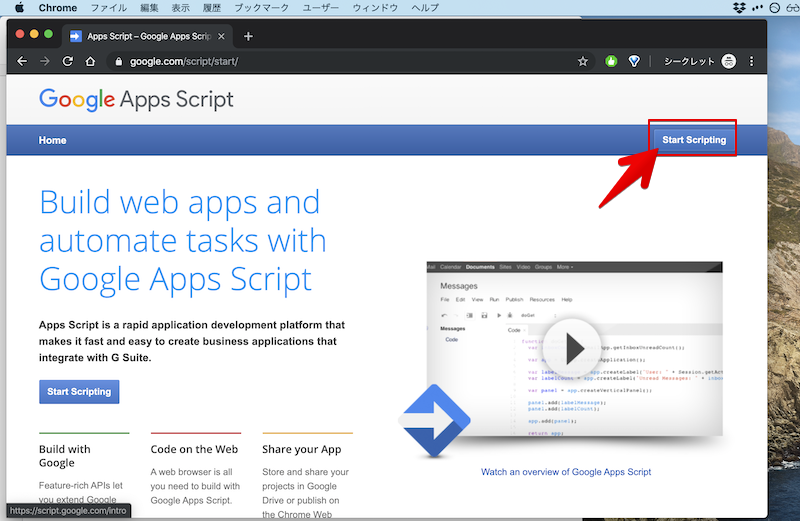Click the green thumbs-up extension icon

point(610,61)
